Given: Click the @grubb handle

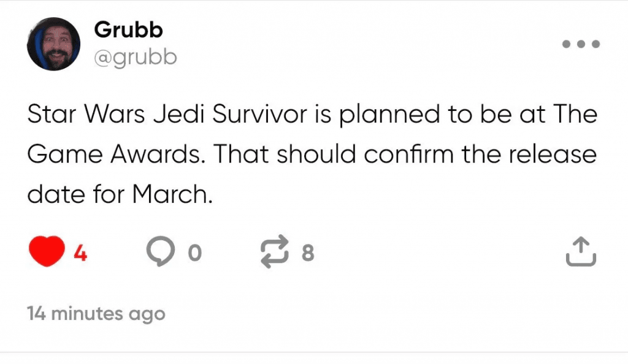Looking at the screenshot, I should coord(136,57).
